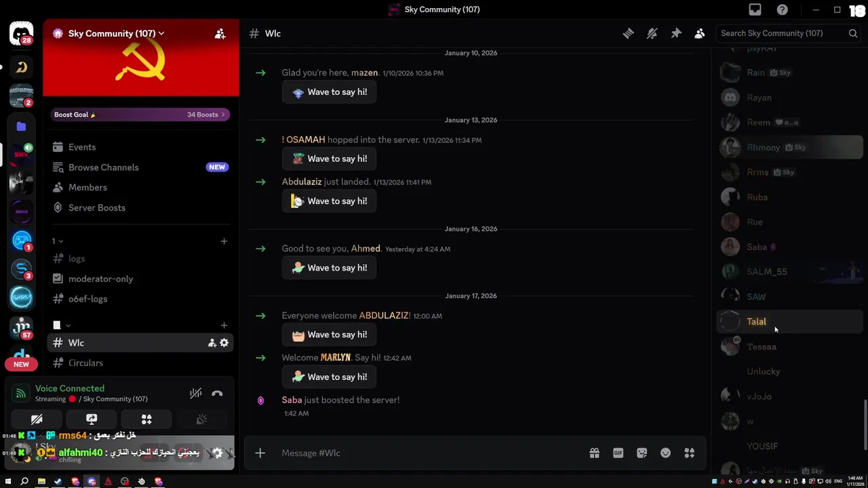Open member YOUSIF in member list
Image resolution: width=868 pixels, height=488 pixels.
coord(790,447)
